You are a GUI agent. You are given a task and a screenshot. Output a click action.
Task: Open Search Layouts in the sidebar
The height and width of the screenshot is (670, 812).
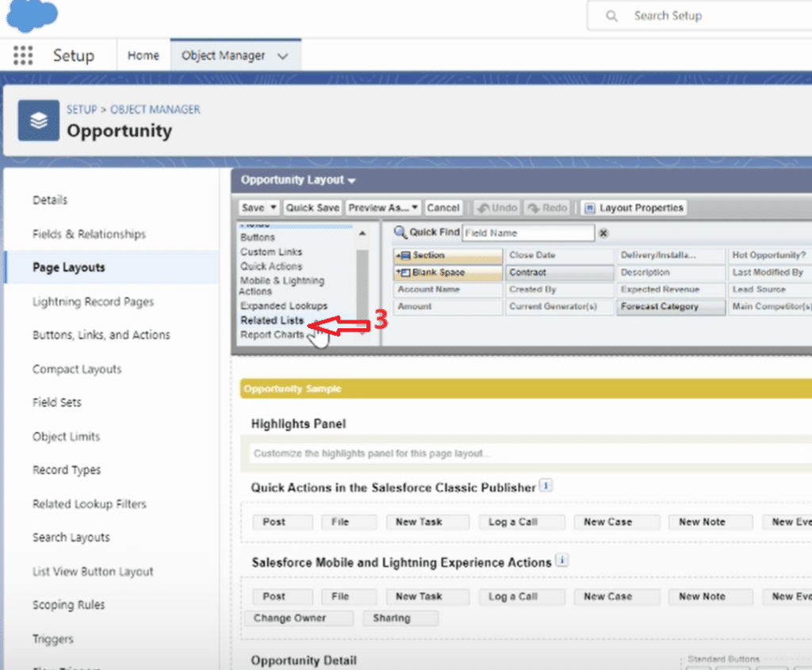point(71,538)
